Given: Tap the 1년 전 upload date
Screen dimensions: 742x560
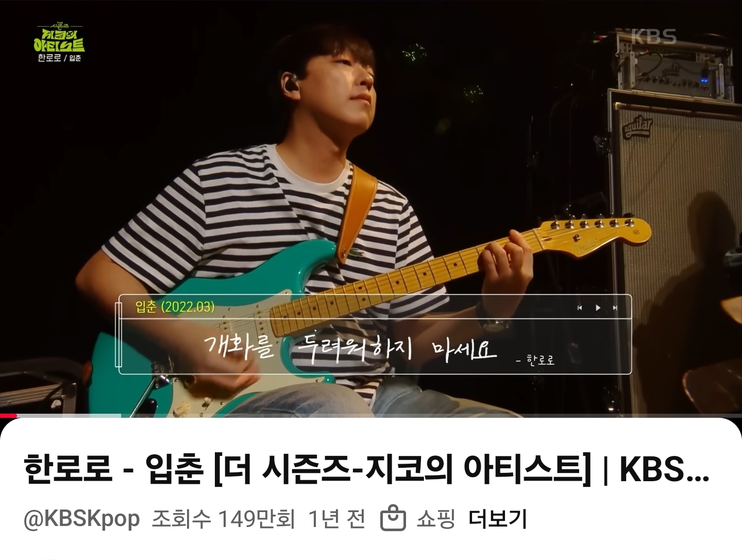Looking at the screenshot, I should pos(337,518).
